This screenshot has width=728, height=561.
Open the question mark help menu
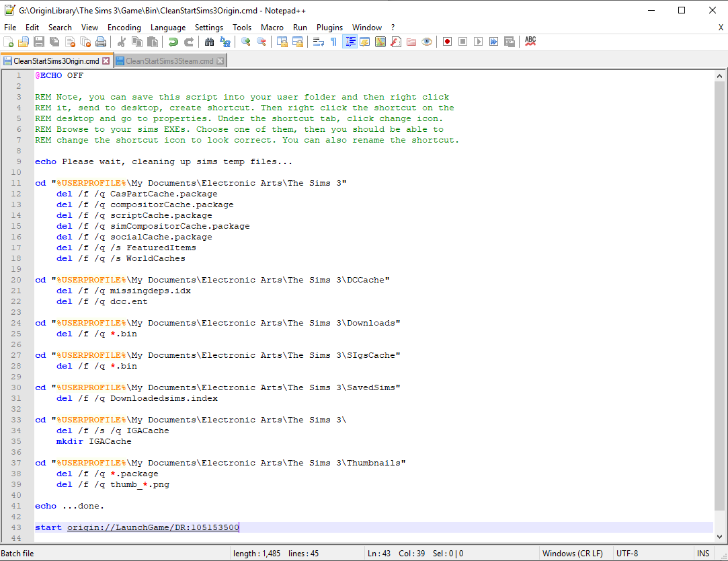[x=393, y=28]
